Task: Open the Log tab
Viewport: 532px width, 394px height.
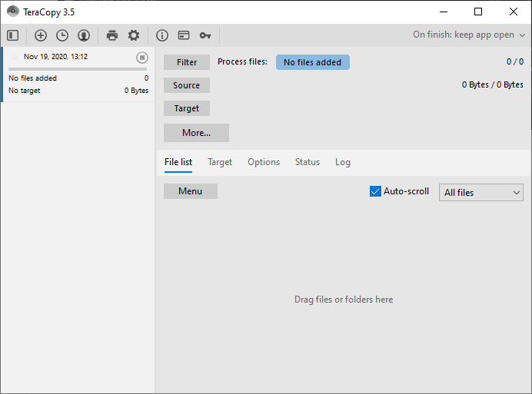Action: tap(343, 162)
